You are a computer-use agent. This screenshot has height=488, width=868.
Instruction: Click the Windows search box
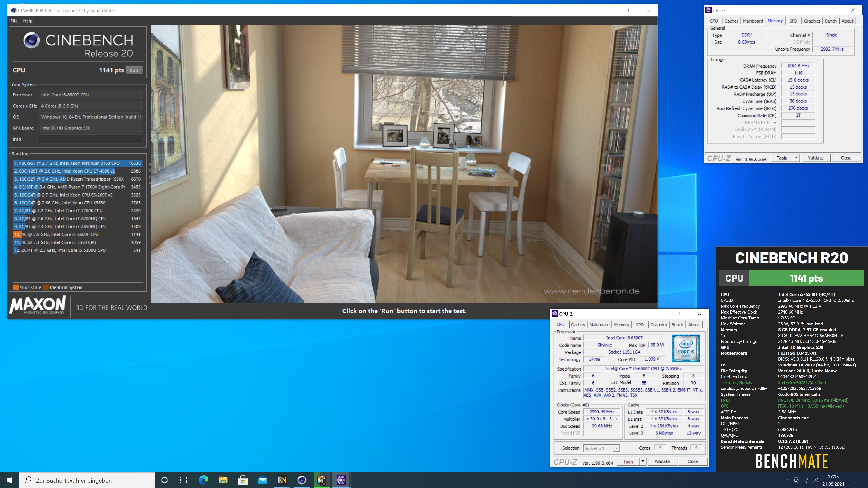point(87,480)
